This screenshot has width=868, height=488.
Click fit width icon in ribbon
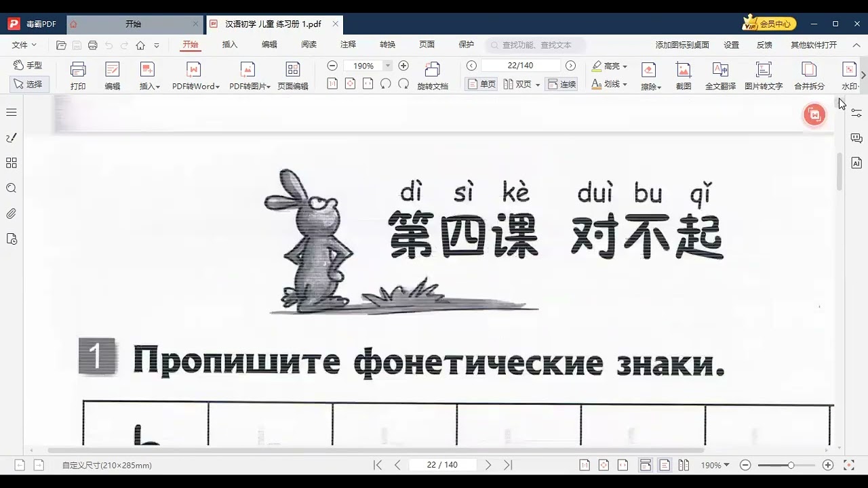click(368, 83)
